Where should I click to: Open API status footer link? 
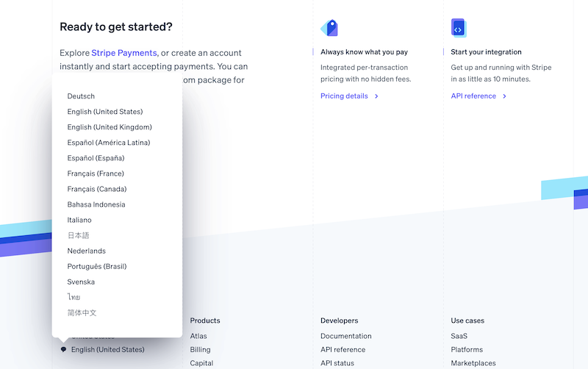pyautogui.click(x=337, y=363)
